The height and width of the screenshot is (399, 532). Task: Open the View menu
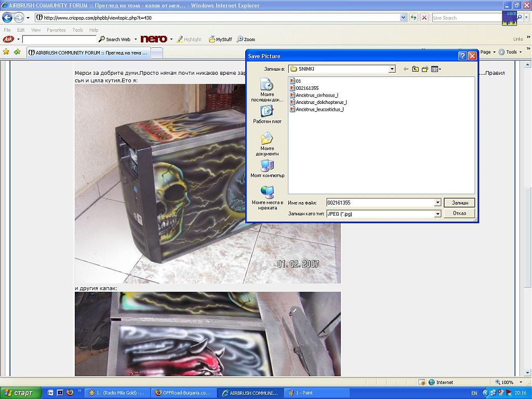[x=36, y=30]
